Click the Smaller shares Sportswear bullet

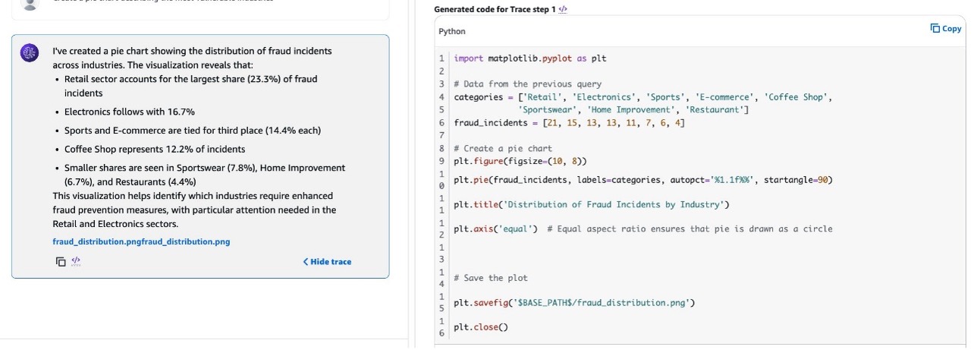pos(205,175)
